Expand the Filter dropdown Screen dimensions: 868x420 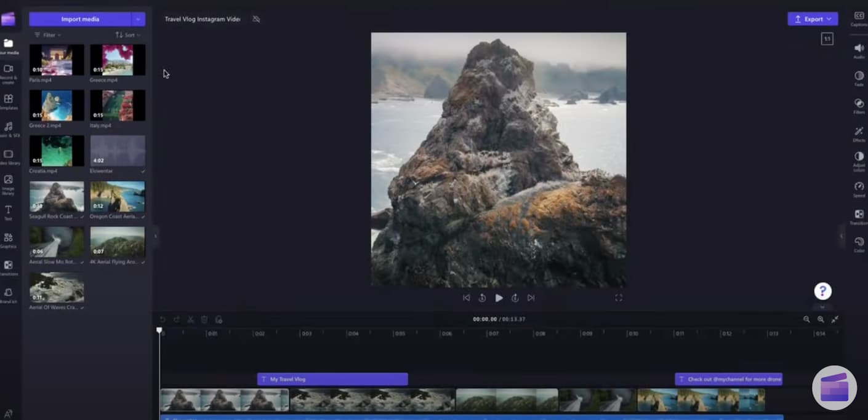pyautogui.click(x=47, y=35)
